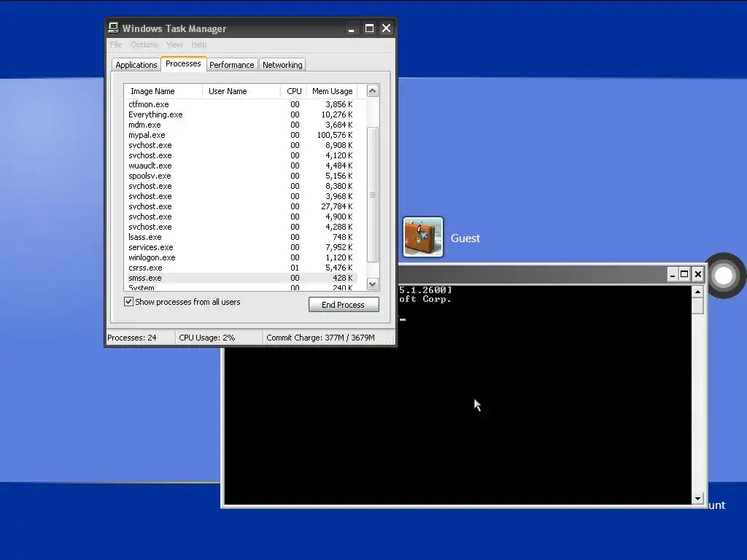This screenshot has height=560, width=747.
Task: Select the spoolsv.exe process row
Action: click(x=241, y=176)
